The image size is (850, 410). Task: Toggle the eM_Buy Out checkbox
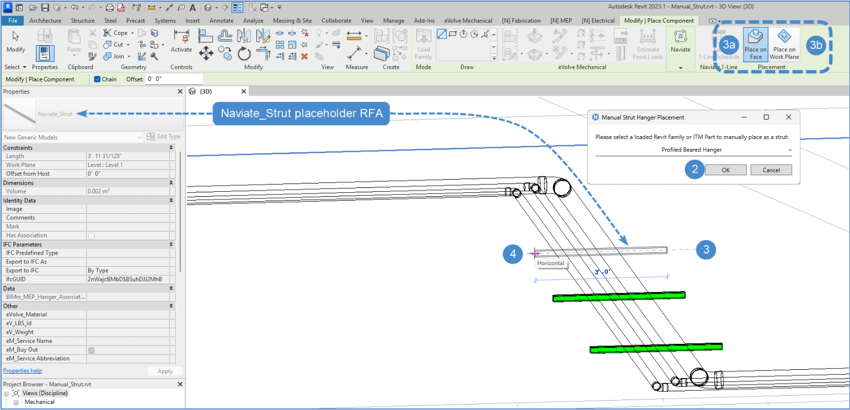pos(91,350)
